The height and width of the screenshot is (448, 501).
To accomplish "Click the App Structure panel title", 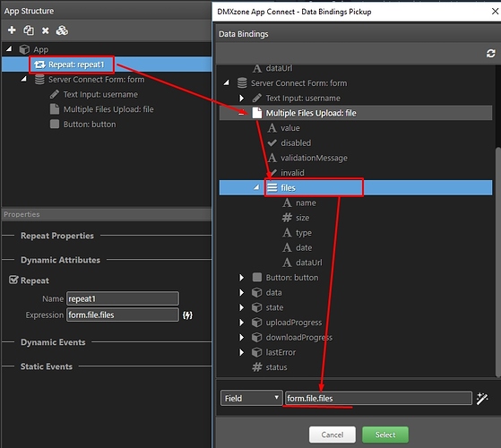I will 29,11.
